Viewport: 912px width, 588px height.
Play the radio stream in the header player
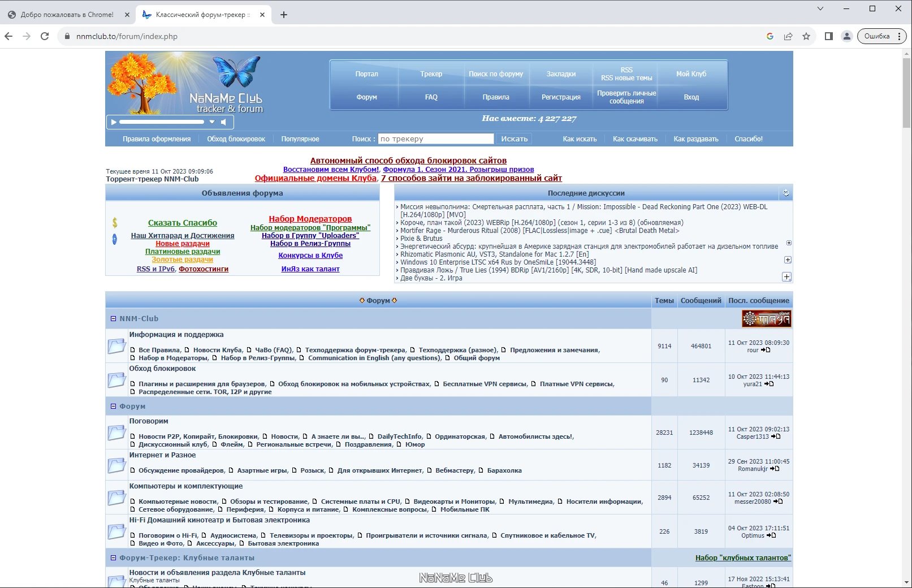click(x=114, y=122)
